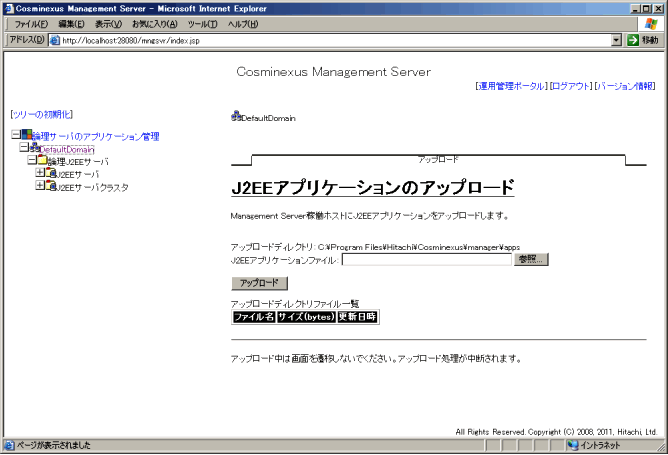Image resolution: width=668 pixels, height=455 pixels.
Task: Click the ページが表示されました status text
Action: (54, 446)
